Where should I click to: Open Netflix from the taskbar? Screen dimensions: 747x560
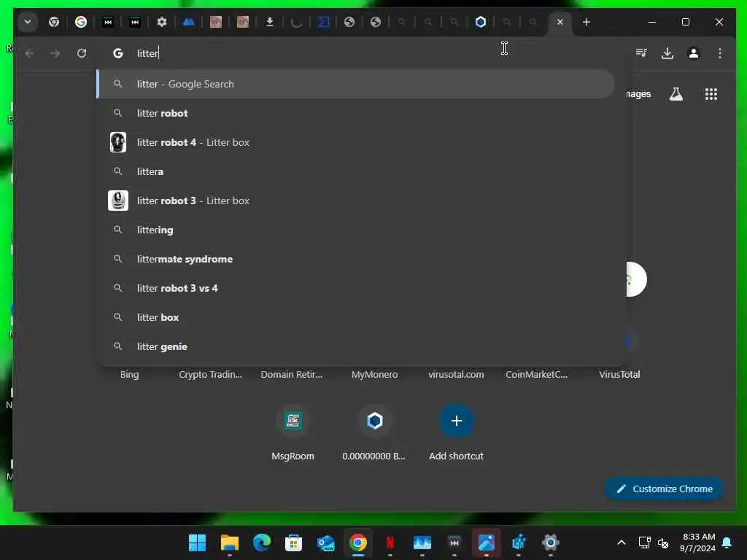tap(390, 542)
